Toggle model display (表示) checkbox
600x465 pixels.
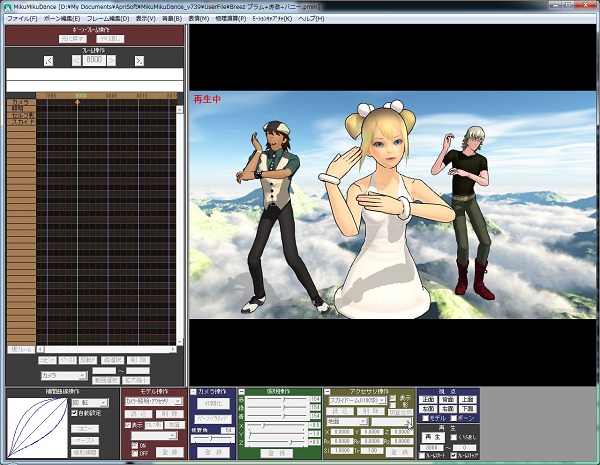coord(128,425)
